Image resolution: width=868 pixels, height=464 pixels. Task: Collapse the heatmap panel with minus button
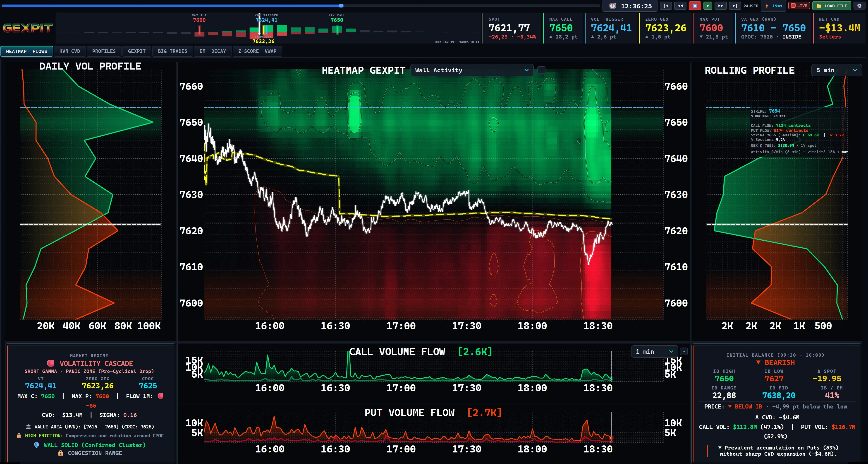541,70
